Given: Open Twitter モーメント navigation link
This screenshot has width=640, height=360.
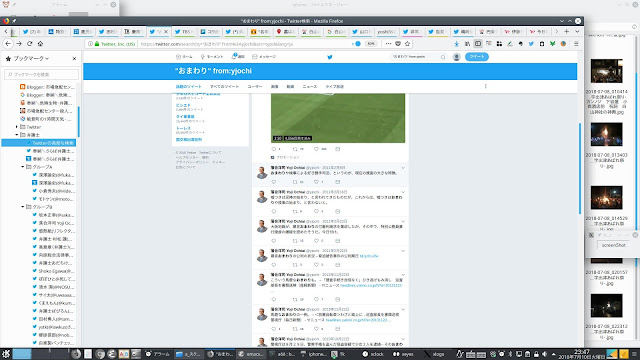Looking at the screenshot, I should coord(212,57).
